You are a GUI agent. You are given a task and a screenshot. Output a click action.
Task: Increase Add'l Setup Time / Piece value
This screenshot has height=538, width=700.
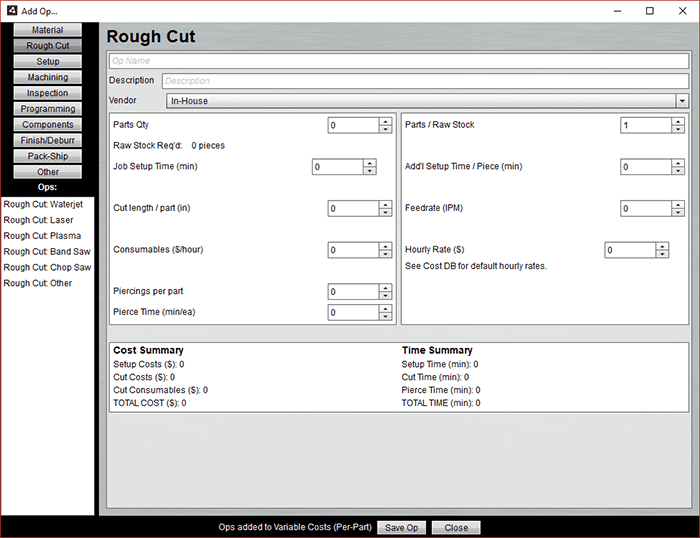[678, 163]
